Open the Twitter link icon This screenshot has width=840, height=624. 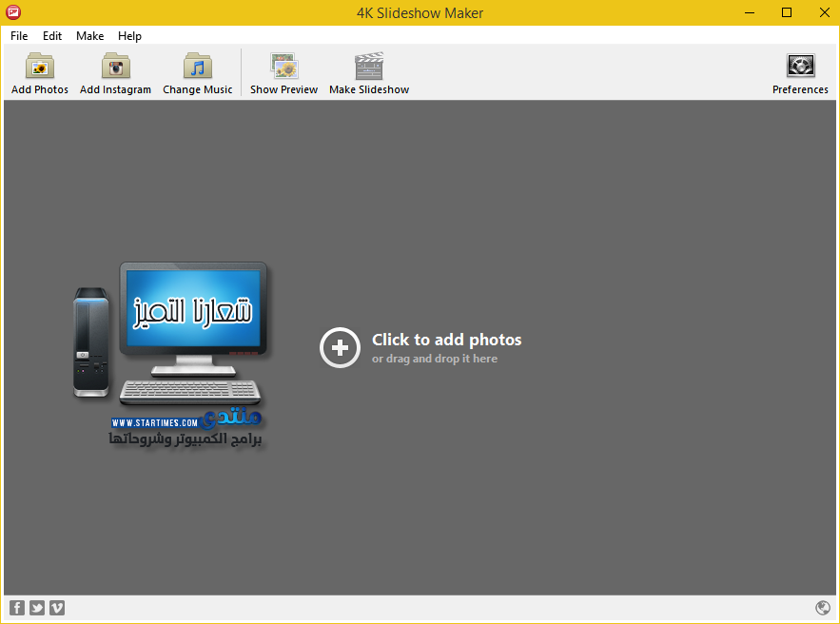click(x=37, y=608)
